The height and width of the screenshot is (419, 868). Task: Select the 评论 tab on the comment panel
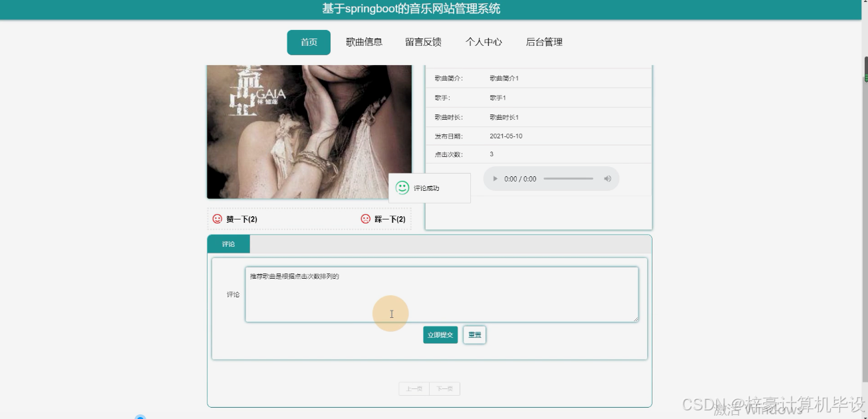229,243
